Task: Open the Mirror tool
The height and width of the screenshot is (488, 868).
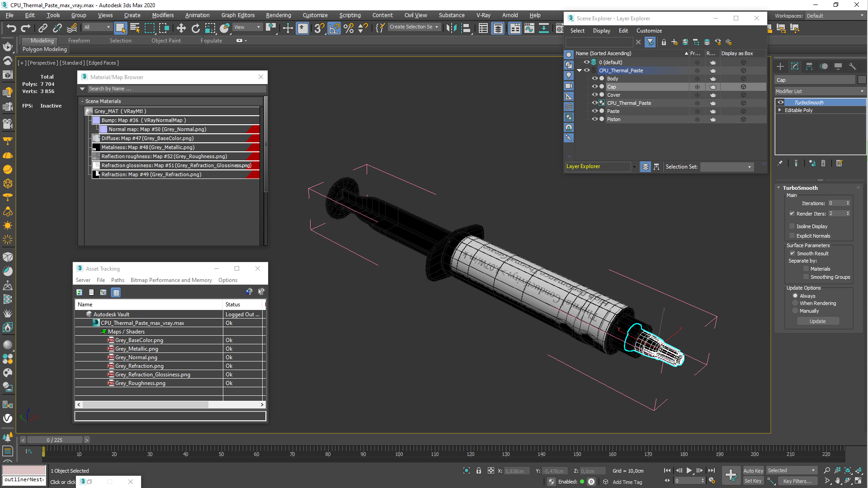Action: 451,28
